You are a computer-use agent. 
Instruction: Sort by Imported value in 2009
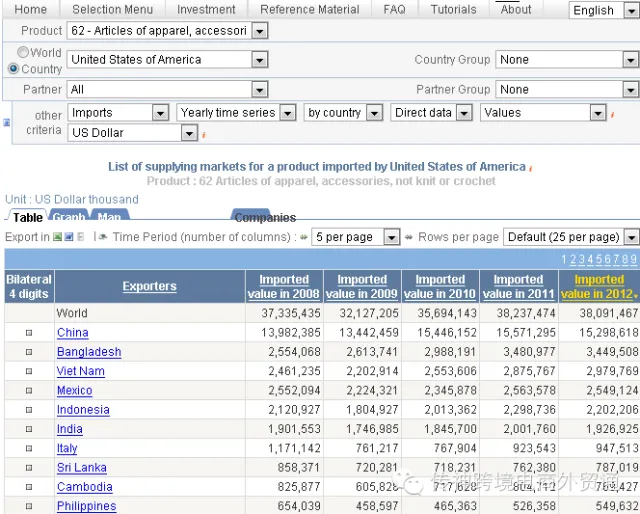(362, 287)
